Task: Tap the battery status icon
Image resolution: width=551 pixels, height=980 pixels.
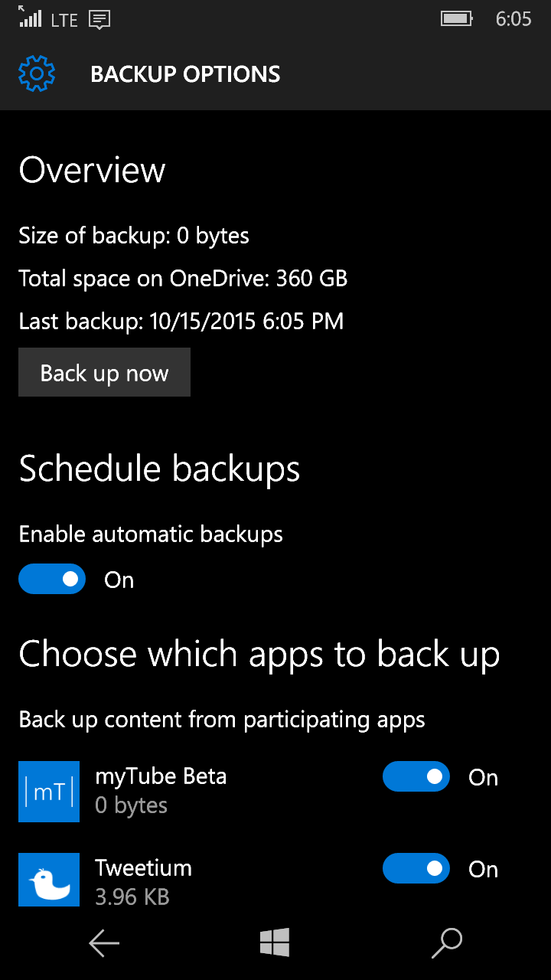Action: coord(457,18)
